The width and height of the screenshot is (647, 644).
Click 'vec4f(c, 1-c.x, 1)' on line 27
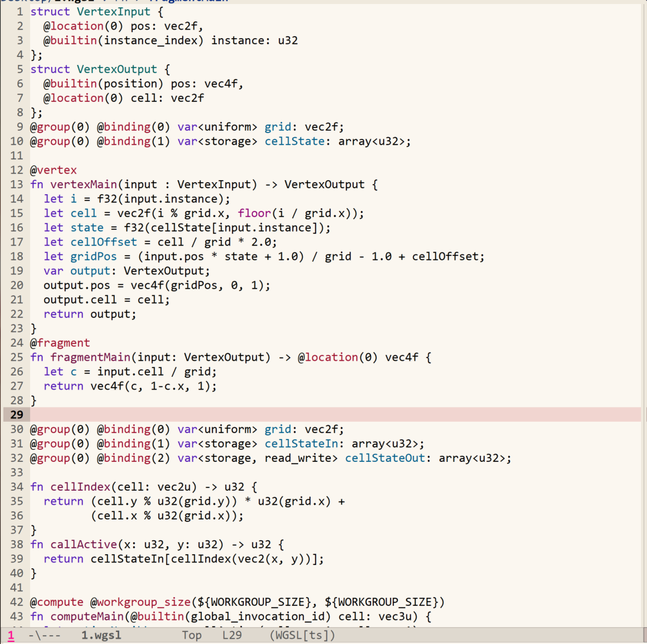coord(150,386)
